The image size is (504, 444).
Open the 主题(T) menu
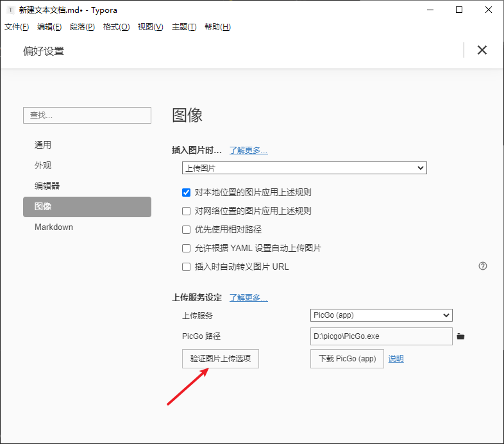coord(184,27)
